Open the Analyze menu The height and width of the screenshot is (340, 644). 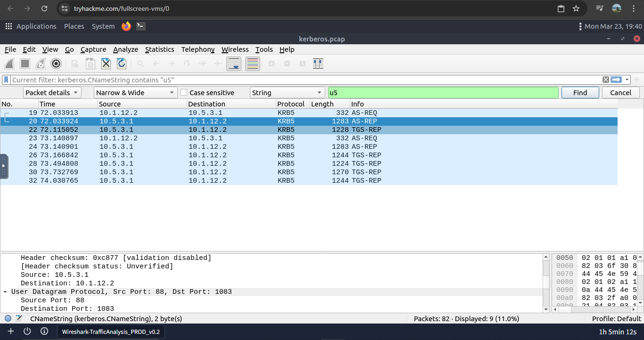click(125, 49)
